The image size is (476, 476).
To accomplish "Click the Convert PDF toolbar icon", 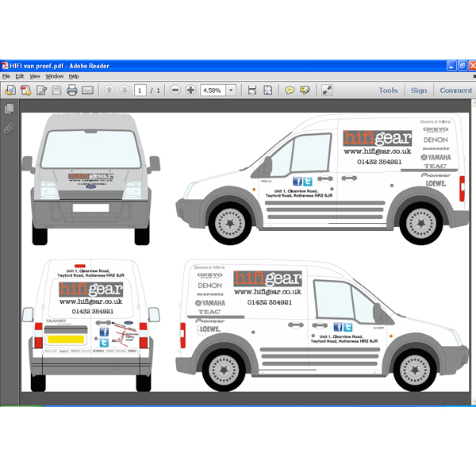I will point(26,90).
